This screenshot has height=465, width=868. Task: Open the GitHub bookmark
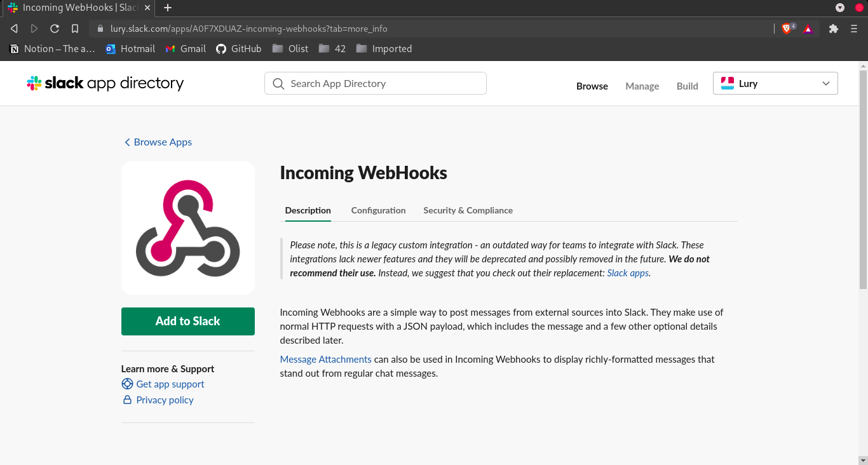point(239,48)
